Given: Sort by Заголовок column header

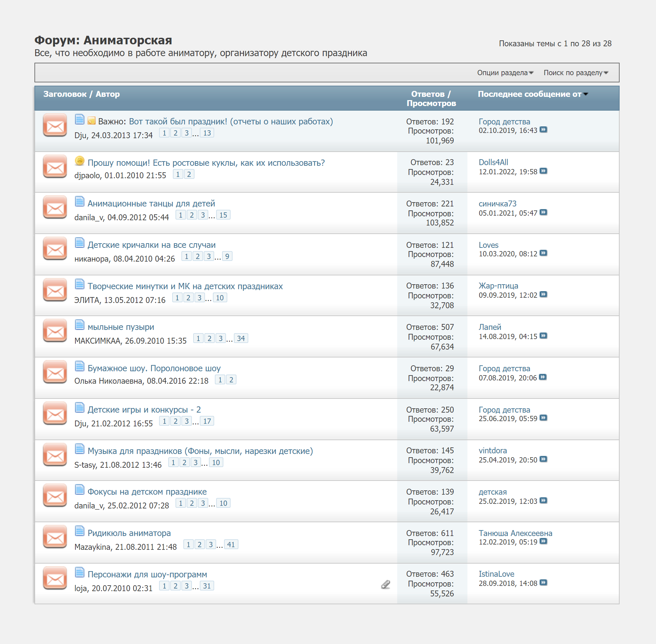Looking at the screenshot, I should (x=65, y=94).
